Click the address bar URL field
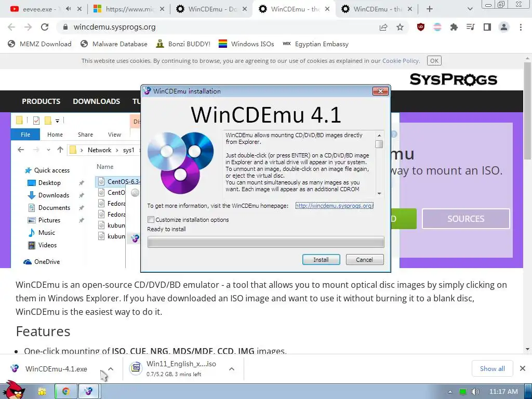The width and height of the screenshot is (532, 399). (x=217, y=27)
